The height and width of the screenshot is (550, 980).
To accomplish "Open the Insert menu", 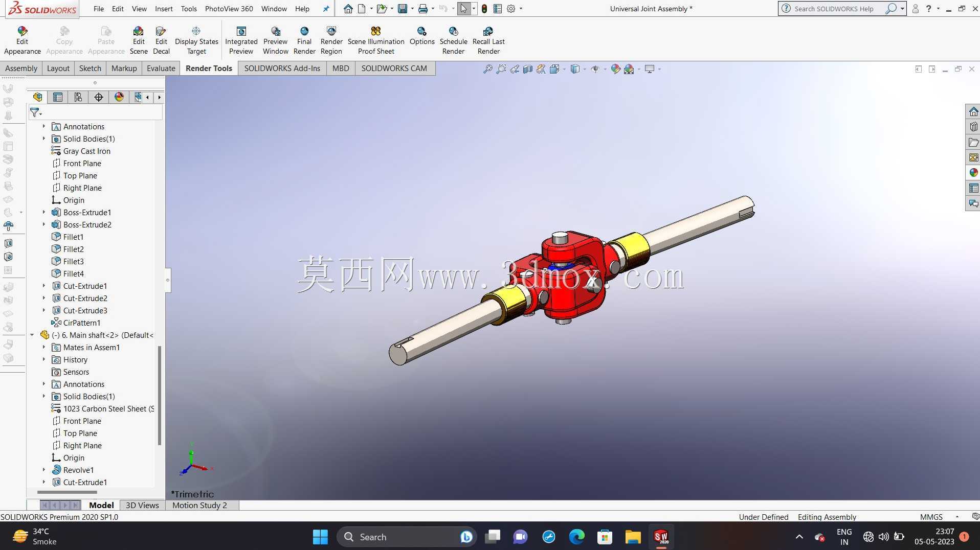I will tap(164, 9).
